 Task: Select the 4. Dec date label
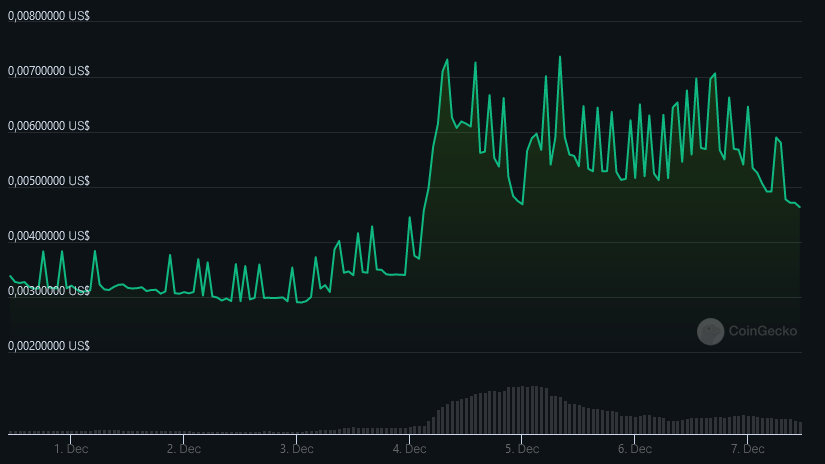tap(409, 449)
